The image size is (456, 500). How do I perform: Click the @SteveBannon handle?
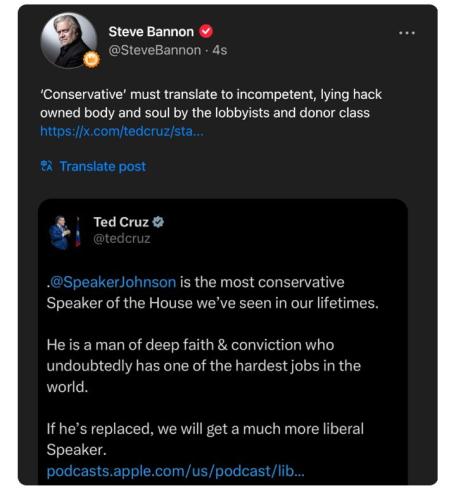(155, 50)
